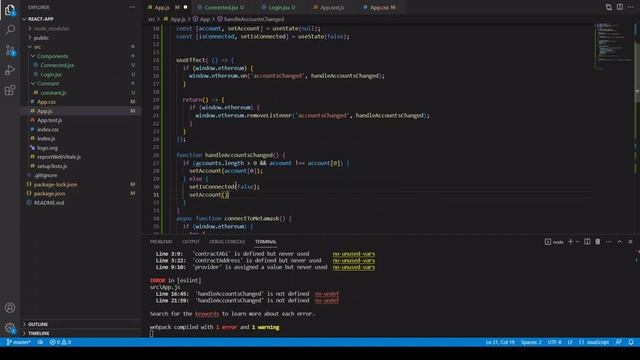Collapse the src folder

tap(38, 47)
